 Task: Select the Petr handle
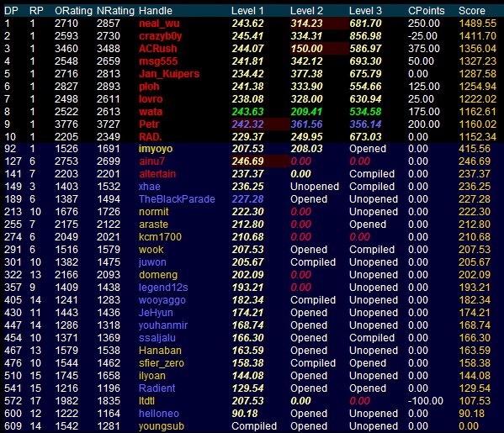[149, 124]
